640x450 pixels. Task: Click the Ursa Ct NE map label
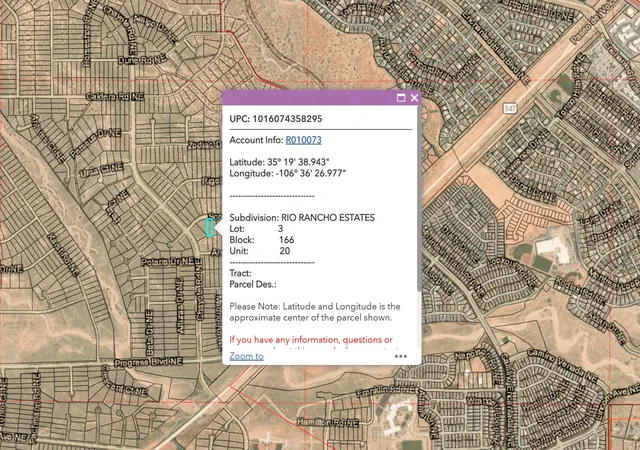(x=101, y=170)
